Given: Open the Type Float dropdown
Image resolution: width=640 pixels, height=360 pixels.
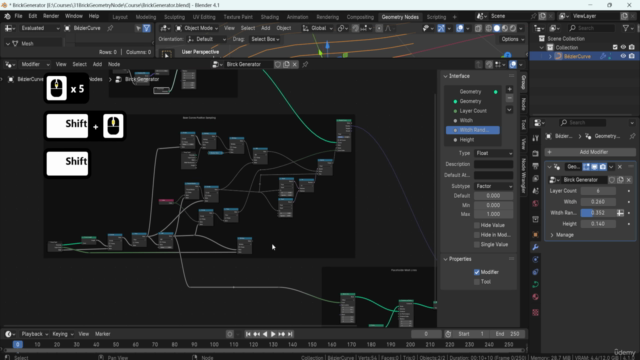Looking at the screenshot, I should point(493,153).
